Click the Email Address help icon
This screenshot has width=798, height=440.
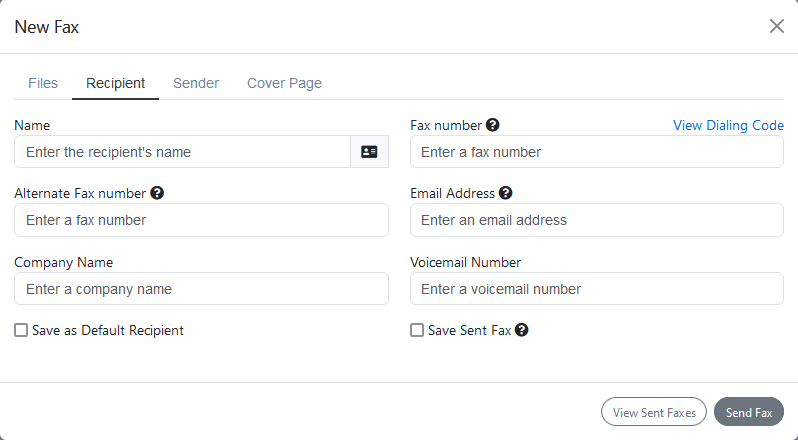point(505,193)
